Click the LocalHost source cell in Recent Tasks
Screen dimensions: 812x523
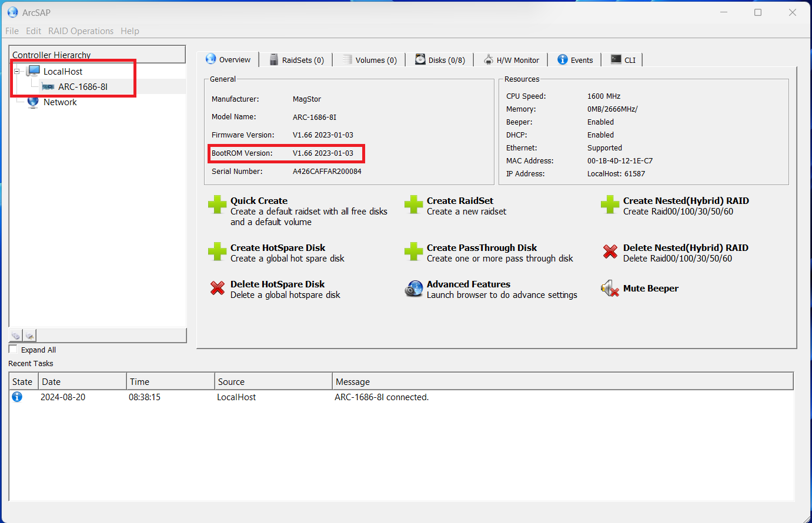click(x=236, y=397)
